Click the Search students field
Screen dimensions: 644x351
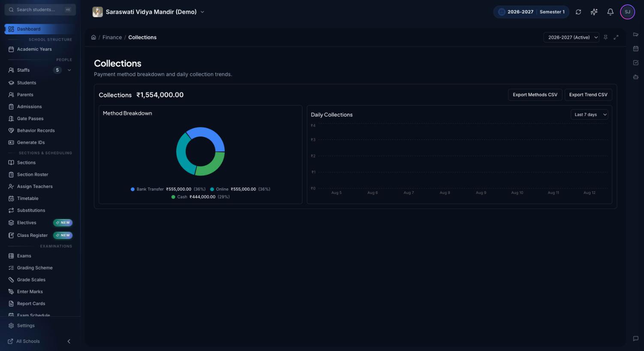click(40, 9)
